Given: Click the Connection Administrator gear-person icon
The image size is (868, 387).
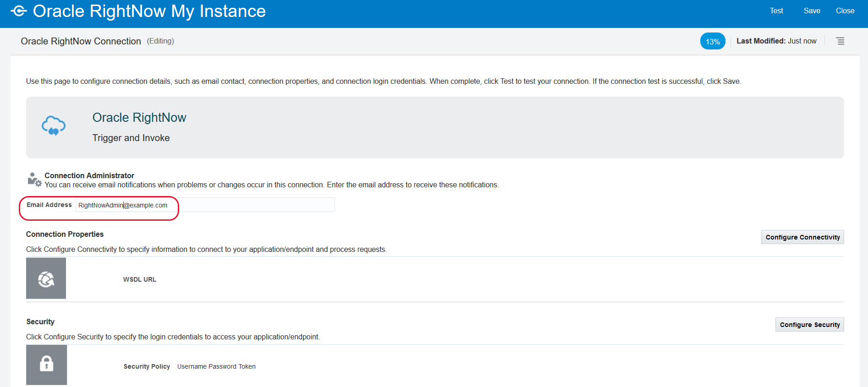Looking at the screenshot, I should (x=33, y=179).
